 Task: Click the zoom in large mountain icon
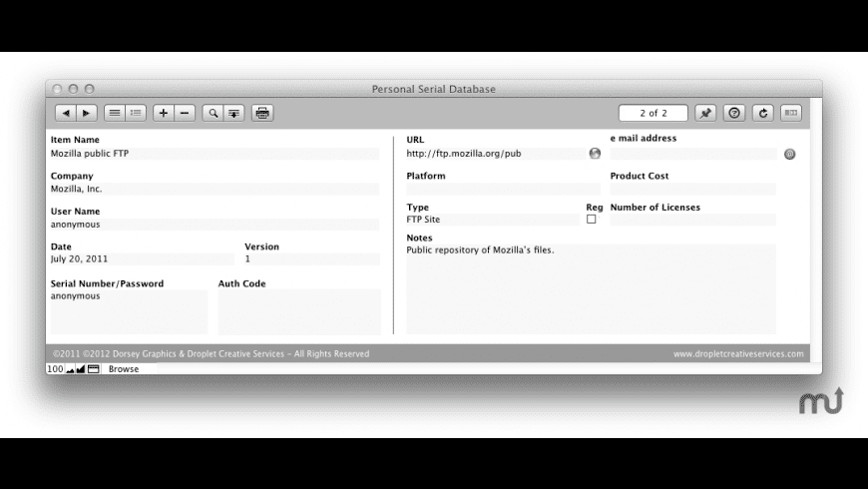tap(81, 369)
